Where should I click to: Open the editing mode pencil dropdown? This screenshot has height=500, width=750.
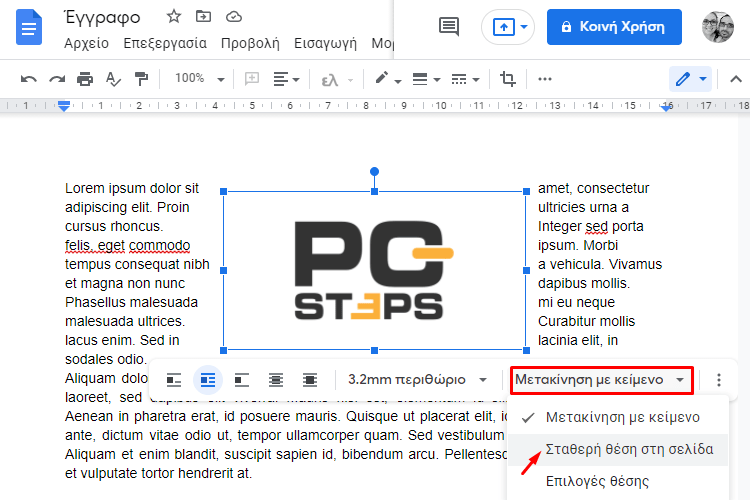691,79
